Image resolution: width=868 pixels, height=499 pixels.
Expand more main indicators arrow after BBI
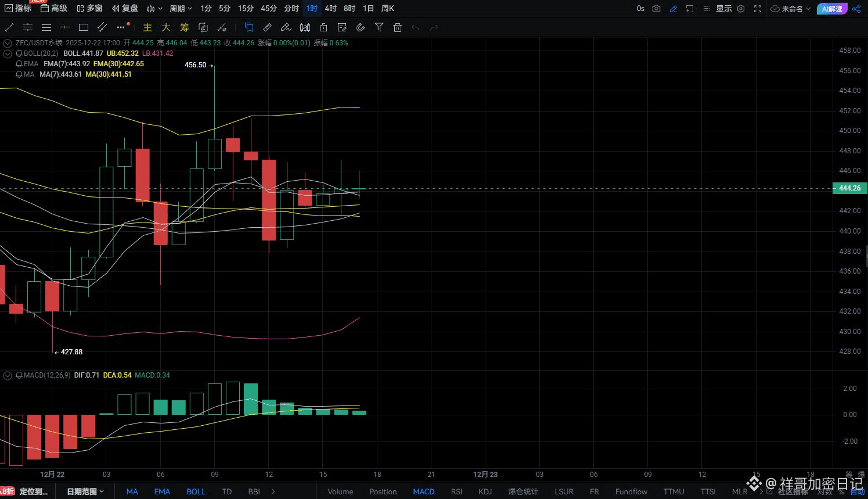coord(273,491)
